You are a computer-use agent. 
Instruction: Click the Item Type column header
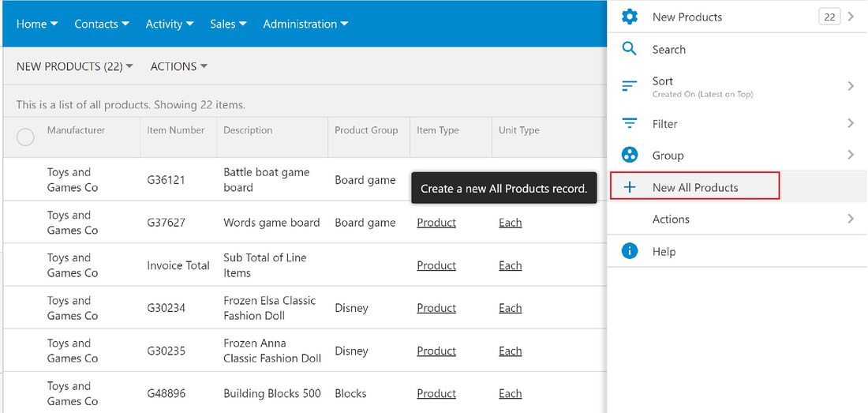point(438,130)
